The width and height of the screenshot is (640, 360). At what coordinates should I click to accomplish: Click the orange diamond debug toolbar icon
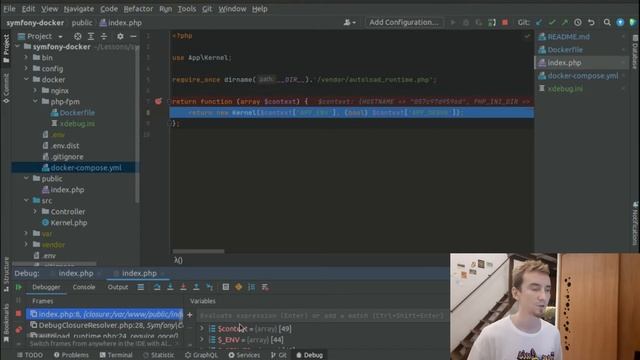(x=239, y=287)
